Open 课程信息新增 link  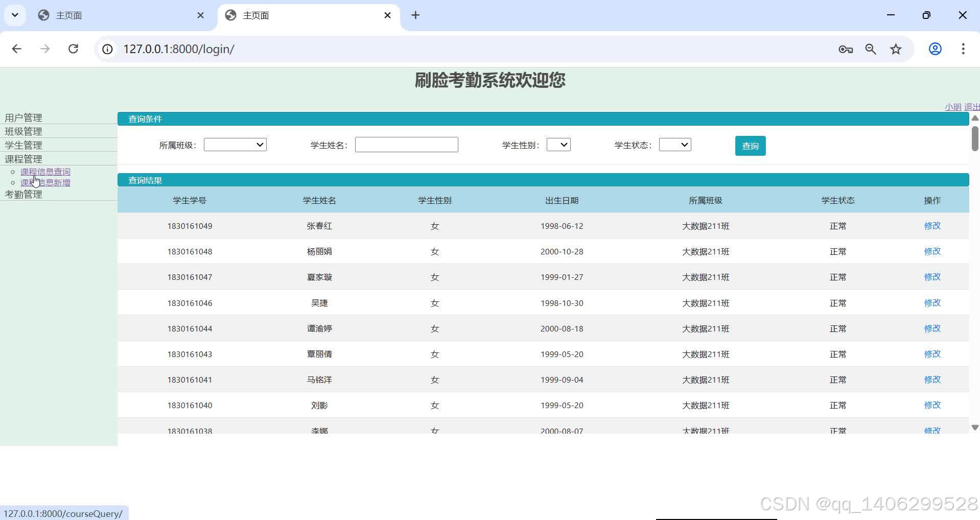coord(45,182)
